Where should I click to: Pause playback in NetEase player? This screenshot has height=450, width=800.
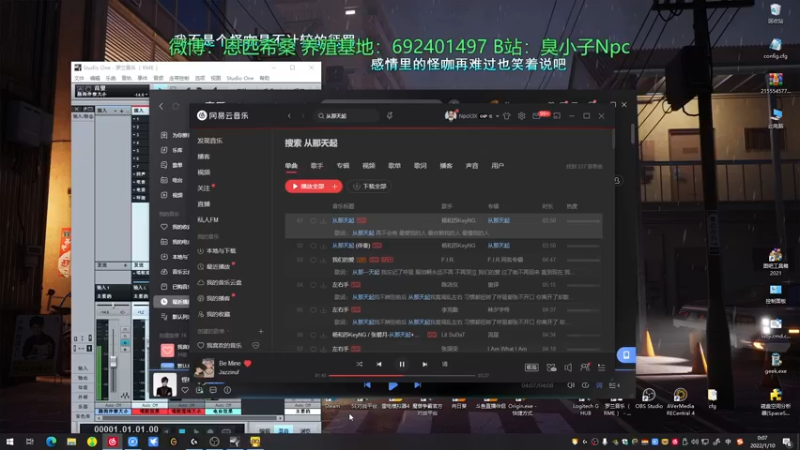coord(402,364)
